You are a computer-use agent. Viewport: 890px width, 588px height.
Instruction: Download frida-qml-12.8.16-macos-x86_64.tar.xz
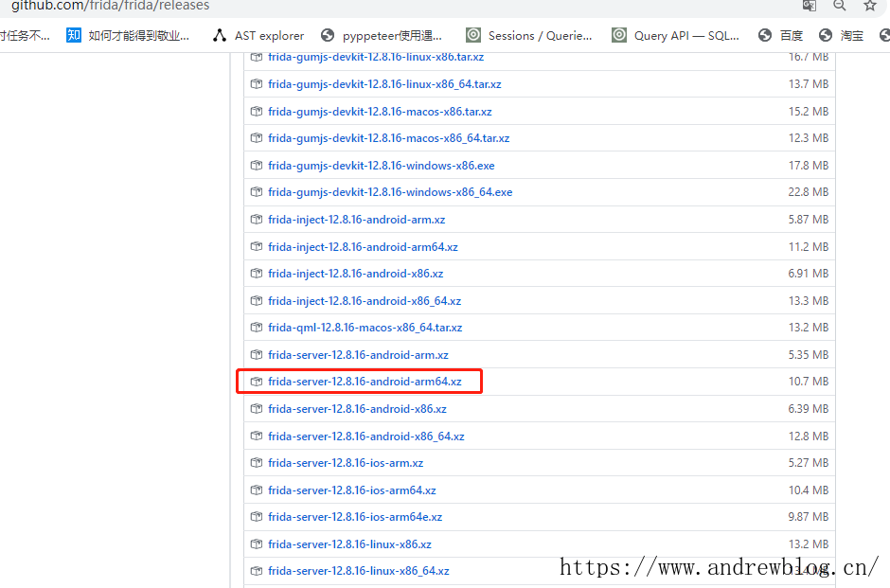[x=365, y=328]
